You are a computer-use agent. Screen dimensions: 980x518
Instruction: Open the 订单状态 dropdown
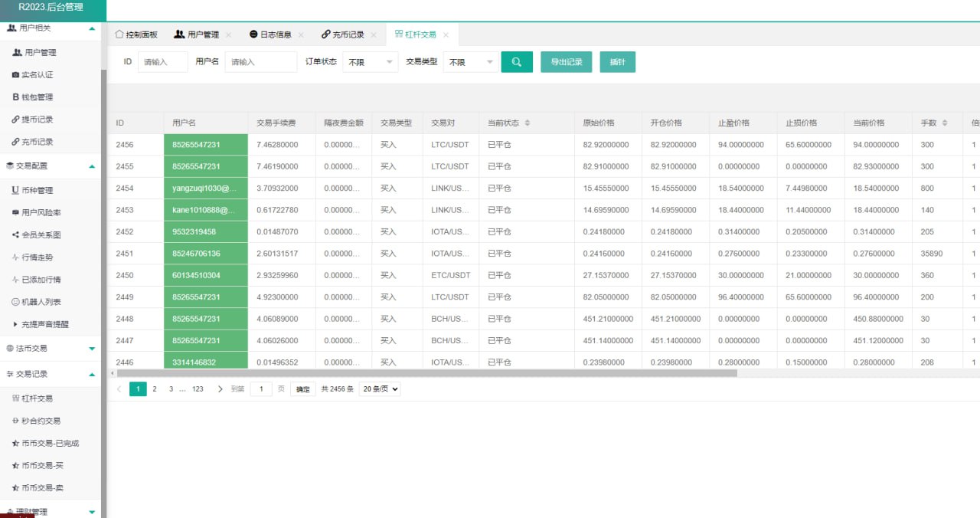(x=370, y=62)
